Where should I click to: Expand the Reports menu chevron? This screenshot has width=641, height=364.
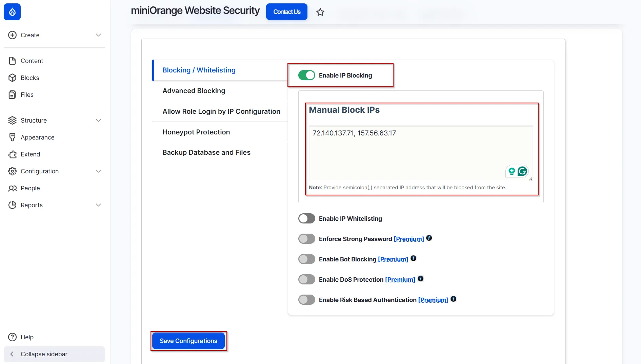98,205
